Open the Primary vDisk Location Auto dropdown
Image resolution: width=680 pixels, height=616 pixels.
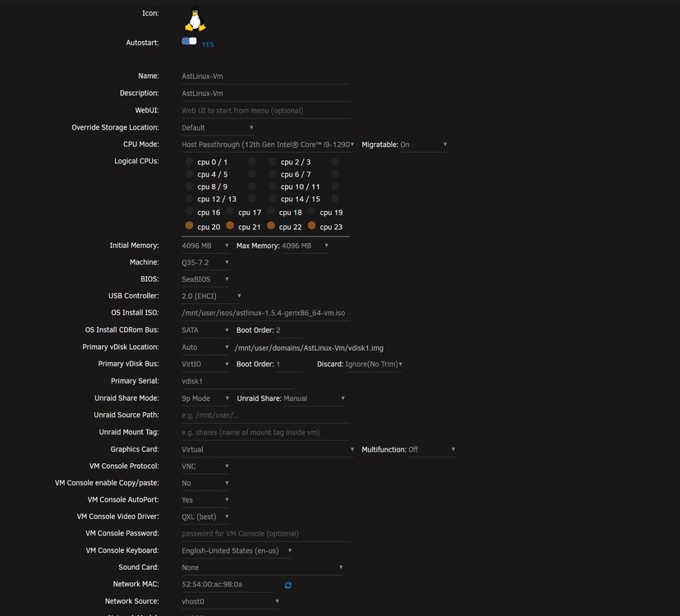(205, 347)
